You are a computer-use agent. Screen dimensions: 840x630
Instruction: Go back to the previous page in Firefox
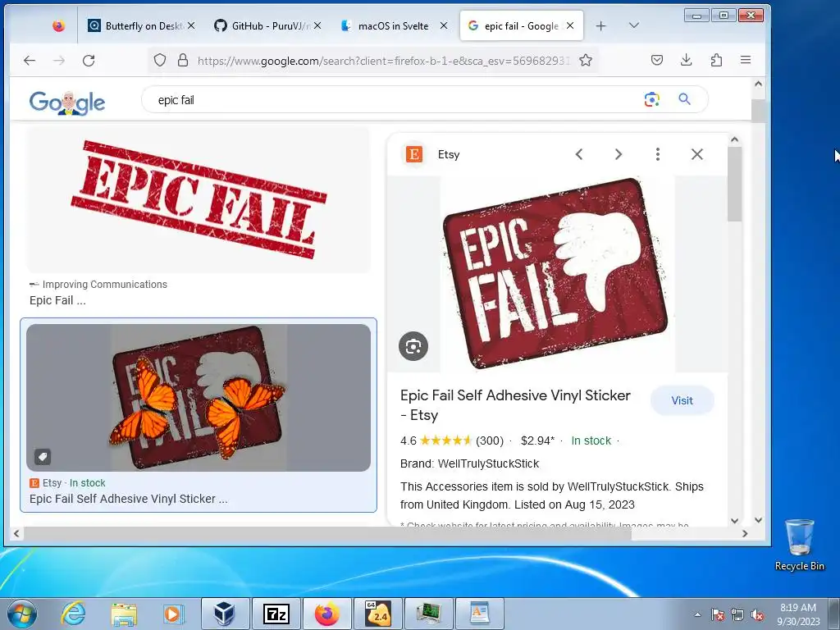pos(30,61)
